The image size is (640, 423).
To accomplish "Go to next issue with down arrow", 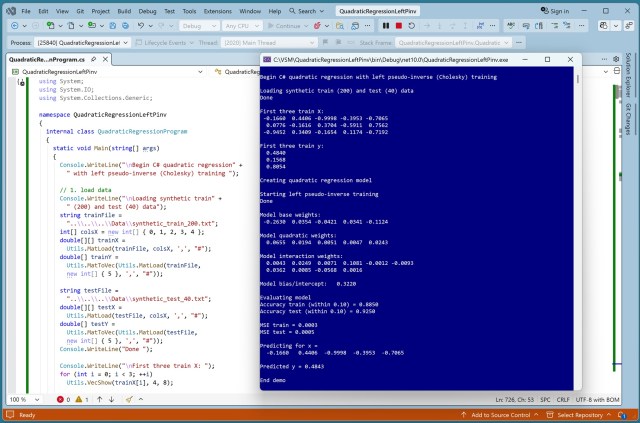I will click(x=111, y=399).
